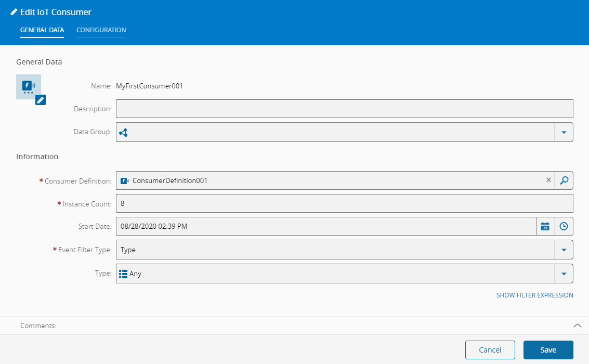
Task: Open the Type dropdown arrow
Action: (x=564, y=274)
